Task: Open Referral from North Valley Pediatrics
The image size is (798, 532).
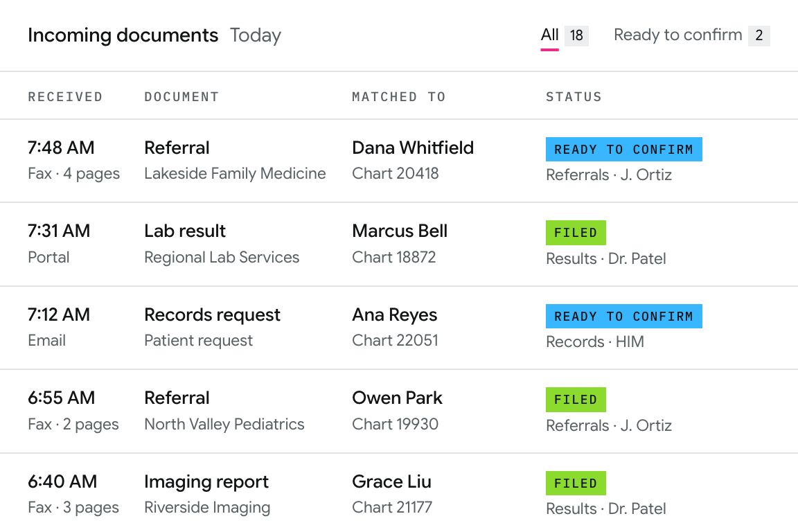Action: pos(177,398)
